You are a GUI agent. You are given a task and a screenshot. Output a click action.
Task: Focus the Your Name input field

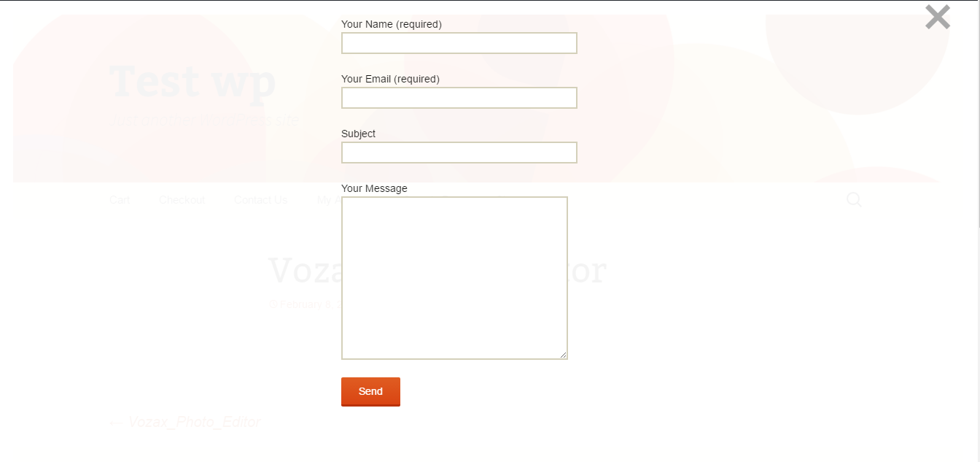click(x=459, y=43)
